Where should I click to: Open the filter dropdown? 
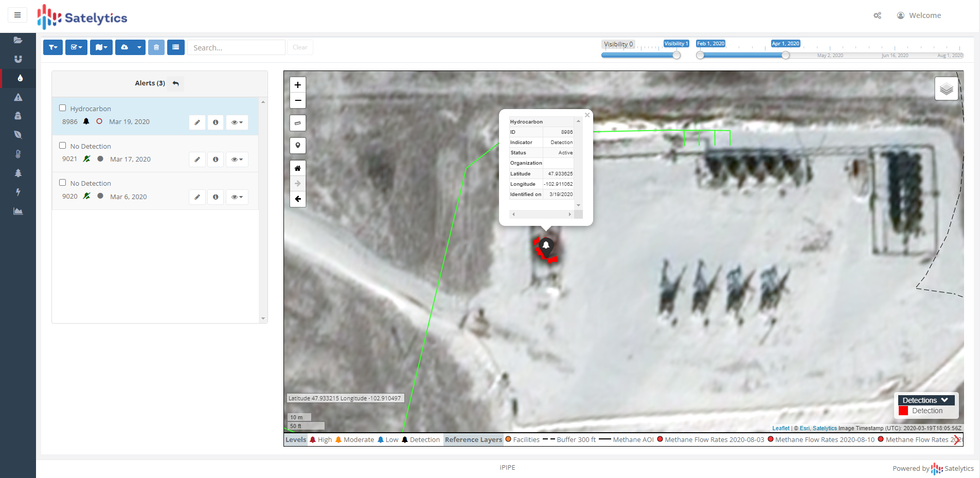53,47
